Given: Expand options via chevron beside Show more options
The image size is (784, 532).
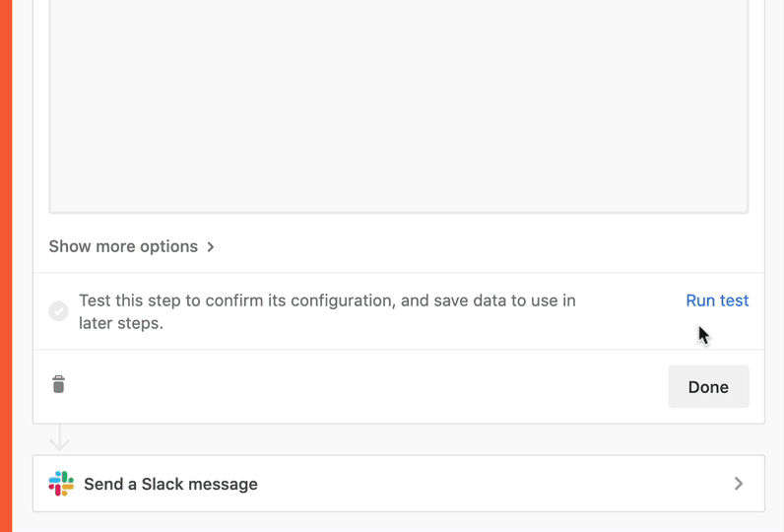Looking at the screenshot, I should tap(211, 247).
